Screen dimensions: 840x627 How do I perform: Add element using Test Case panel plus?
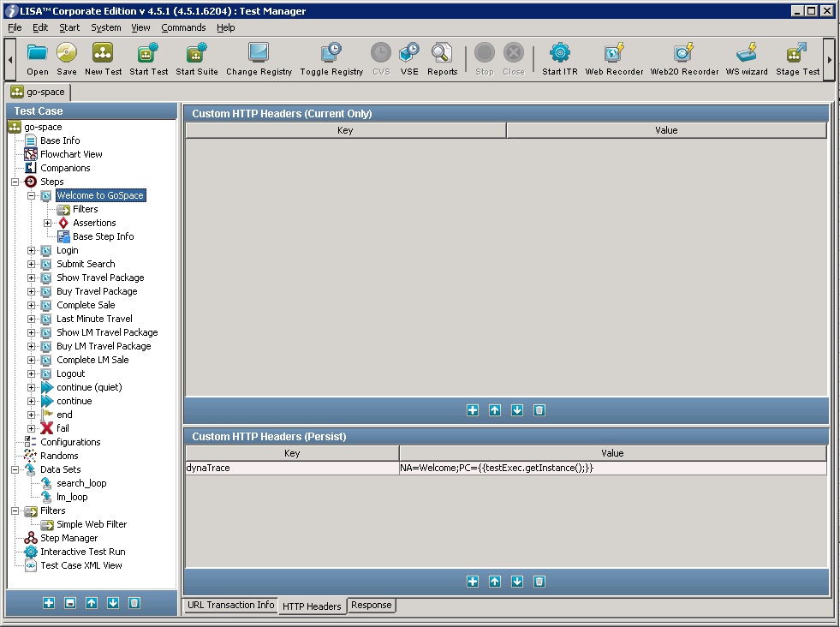click(x=49, y=603)
